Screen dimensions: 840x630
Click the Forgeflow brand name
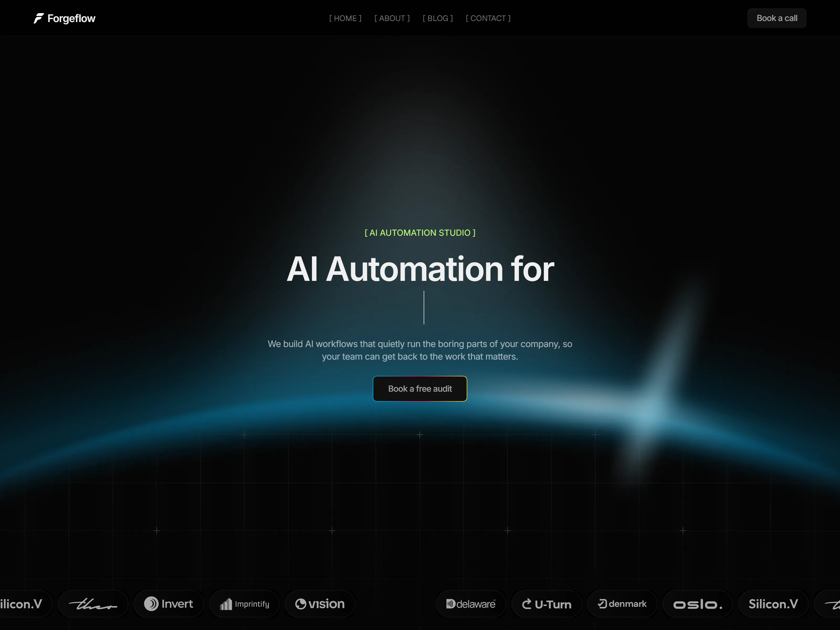(x=71, y=18)
